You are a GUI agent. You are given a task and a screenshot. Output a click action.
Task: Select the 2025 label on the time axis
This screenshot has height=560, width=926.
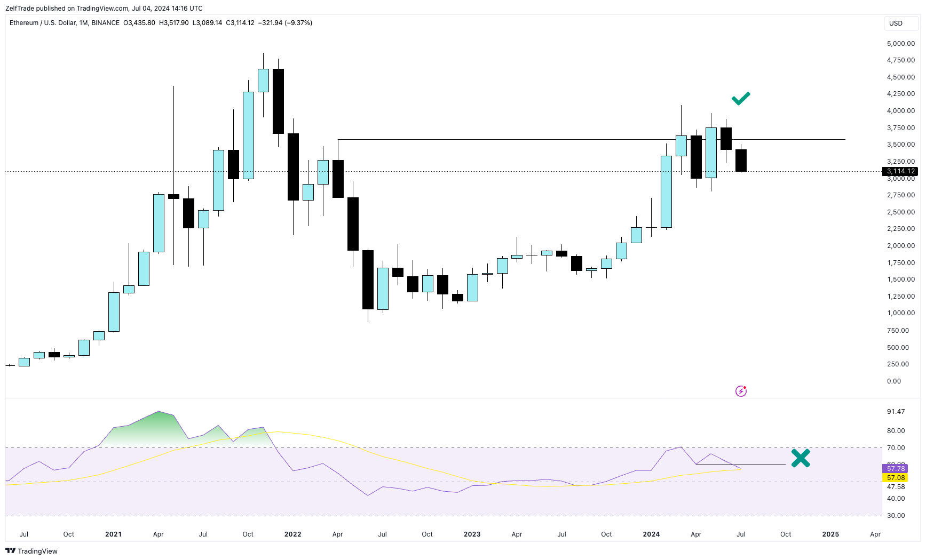coord(830,534)
